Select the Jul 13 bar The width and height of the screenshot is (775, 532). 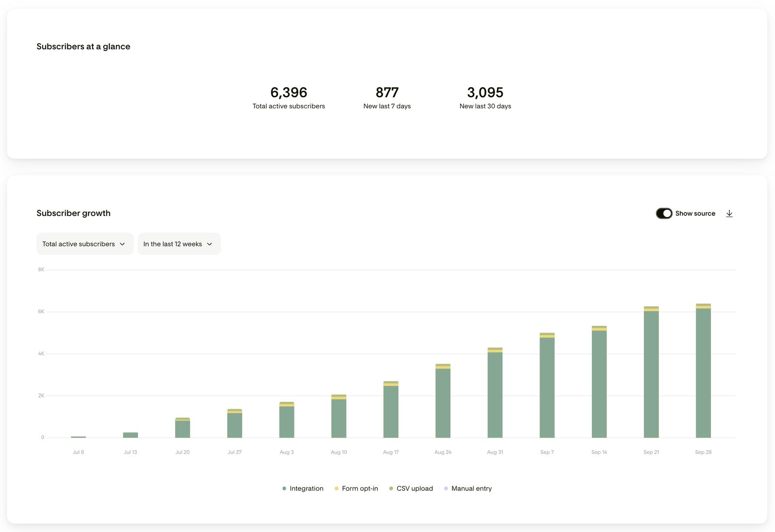[130, 435]
